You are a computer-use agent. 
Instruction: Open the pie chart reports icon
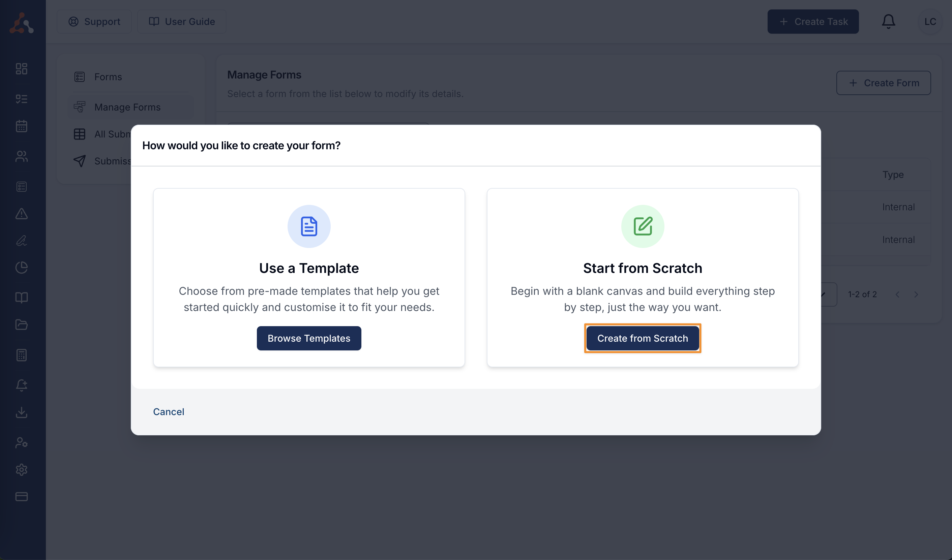tap(22, 267)
